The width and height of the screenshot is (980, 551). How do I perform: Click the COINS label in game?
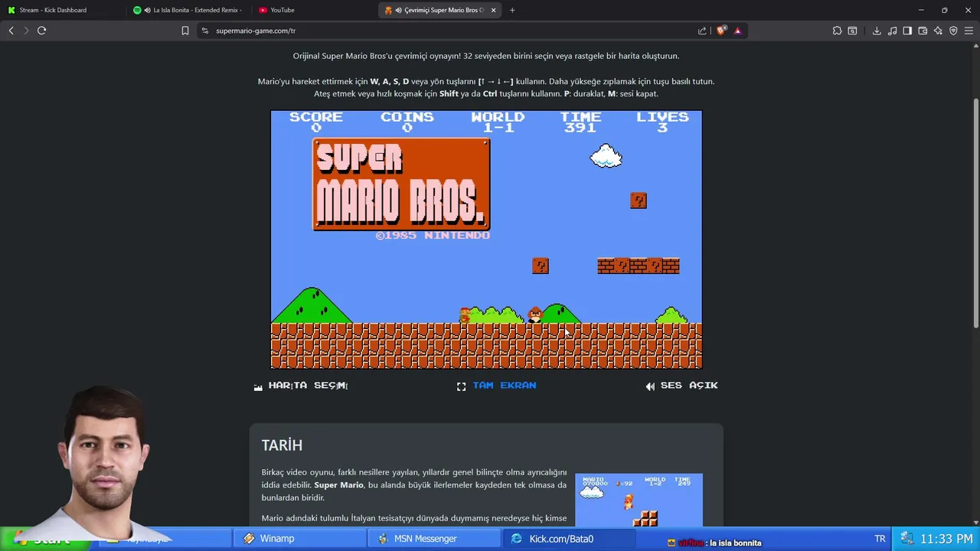click(407, 117)
